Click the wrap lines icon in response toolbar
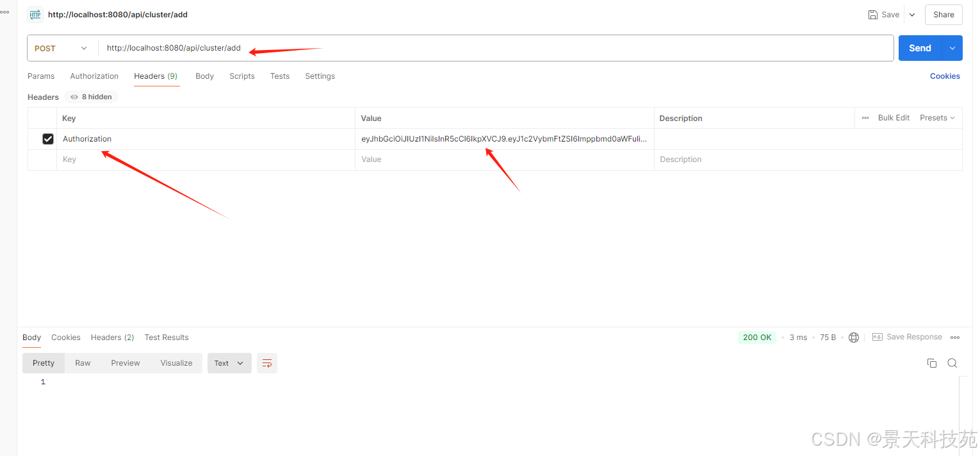Screen dimensions: 980x456 (x=267, y=363)
